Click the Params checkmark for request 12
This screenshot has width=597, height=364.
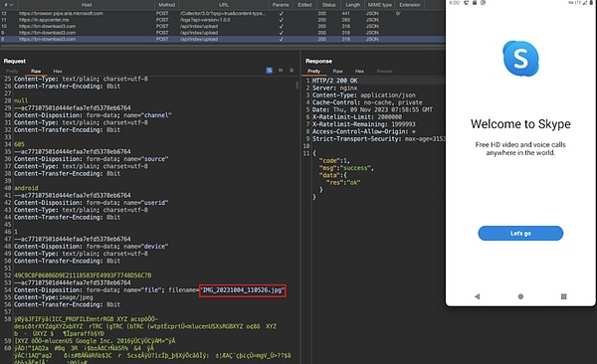click(281, 13)
